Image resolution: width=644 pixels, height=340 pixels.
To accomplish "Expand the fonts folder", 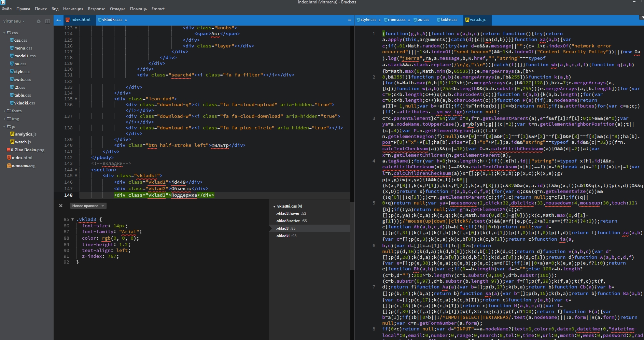I will tap(4, 111).
